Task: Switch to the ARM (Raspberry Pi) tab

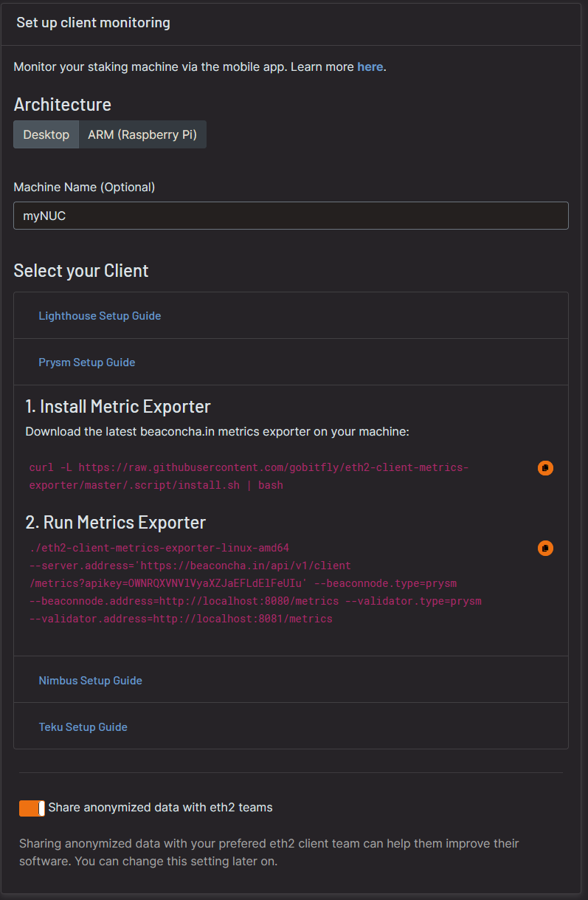Action: (x=142, y=134)
